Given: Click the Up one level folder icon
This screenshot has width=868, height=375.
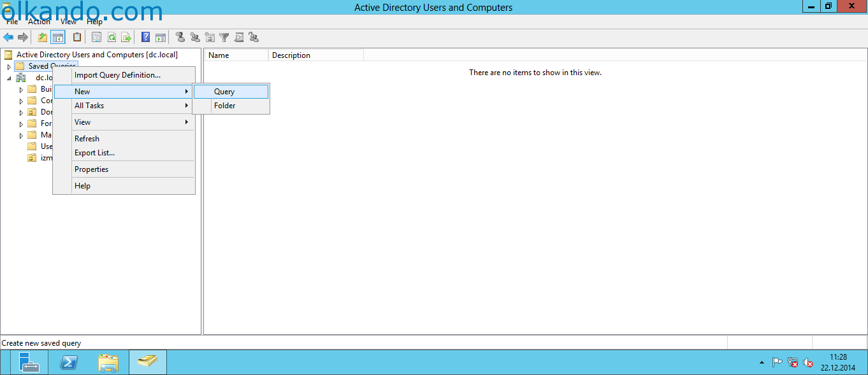Looking at the screenshot, I should point(43,38).
